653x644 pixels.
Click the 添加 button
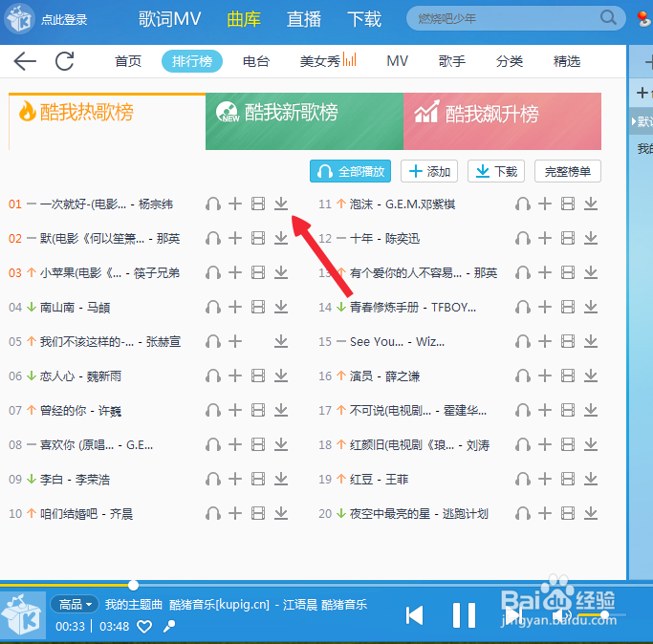coord(429,171)
